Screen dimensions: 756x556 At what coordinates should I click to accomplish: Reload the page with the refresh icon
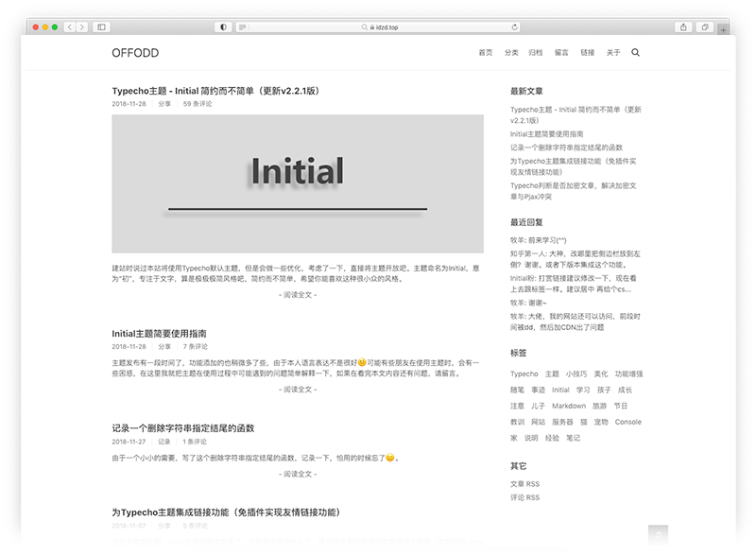514,27
